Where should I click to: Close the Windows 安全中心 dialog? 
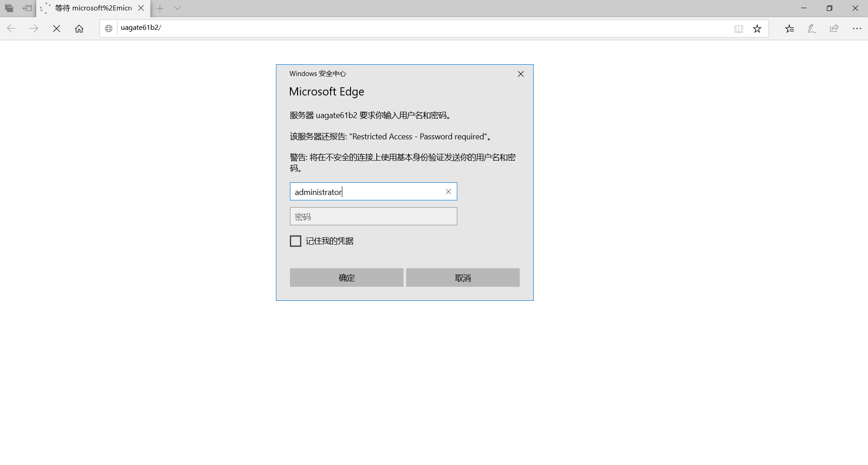pos(521,74)
